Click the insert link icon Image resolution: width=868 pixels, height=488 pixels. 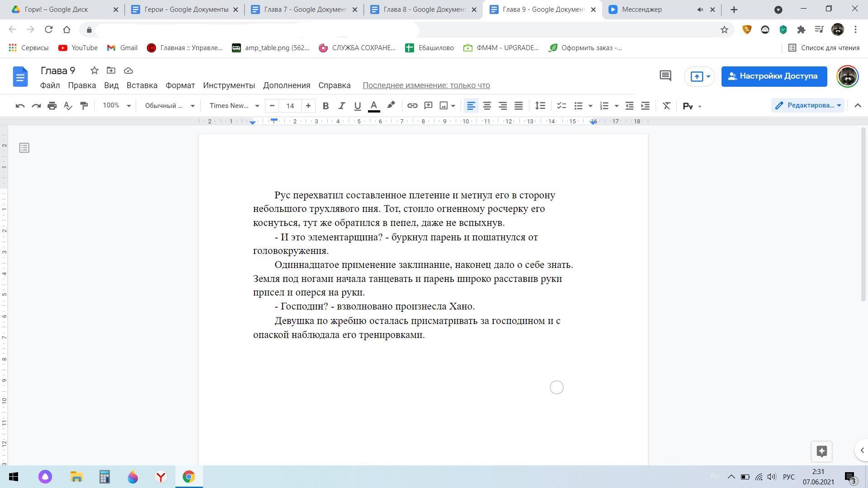coord(412,106)
